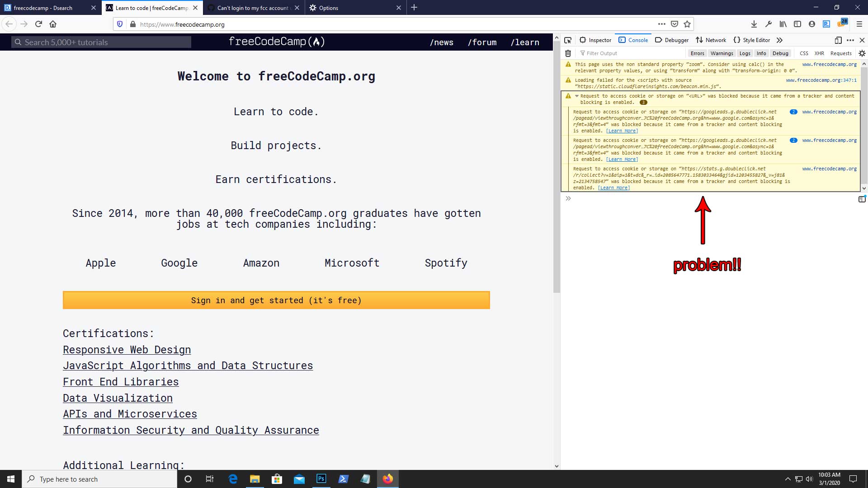
Task: Open console settings gear icon
Action: pyautogui.click(x=862, y=53)
